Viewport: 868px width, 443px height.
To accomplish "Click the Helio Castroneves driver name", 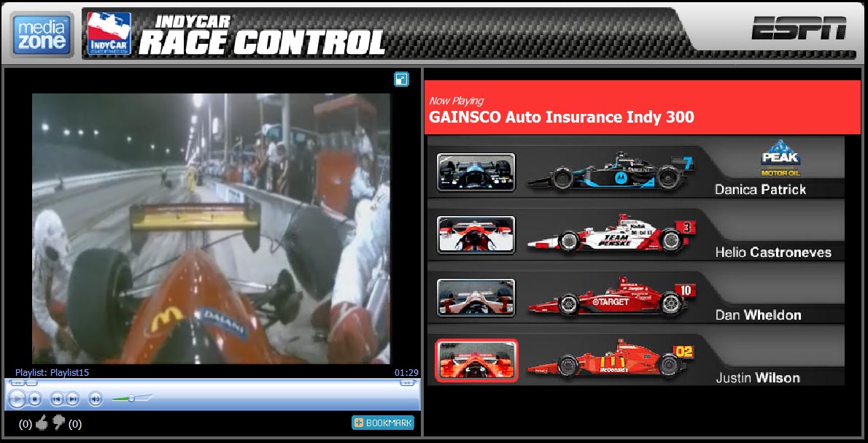I will click(x=773, y=252).
